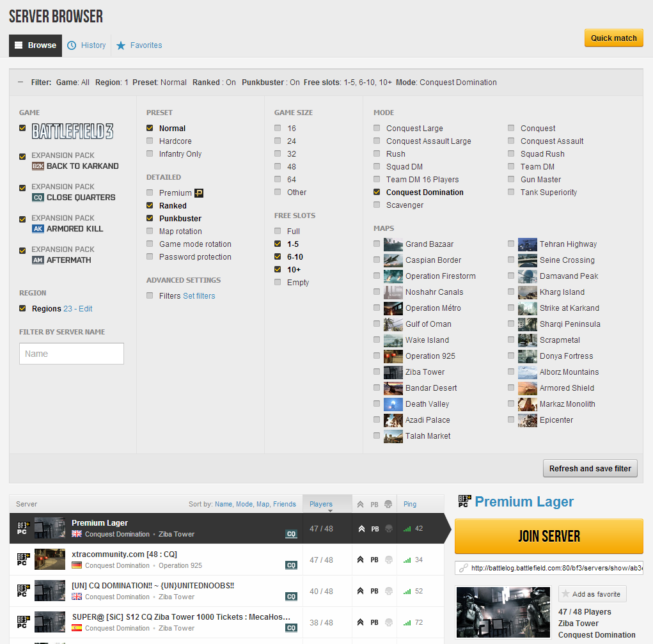Click Set filters link
The image size is (653, 644).
coord(199,295)
